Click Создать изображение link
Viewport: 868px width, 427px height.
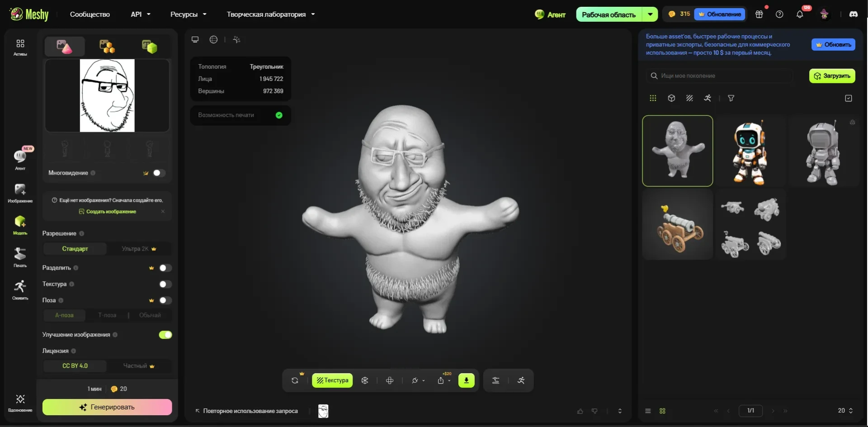108,212
